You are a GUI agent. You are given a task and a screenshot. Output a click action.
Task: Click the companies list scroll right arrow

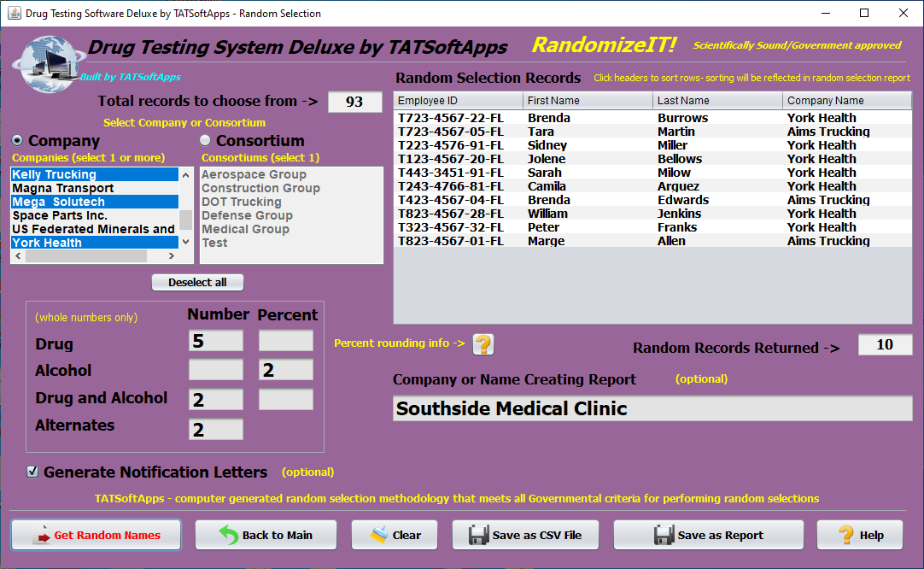click(x=172, y=256)
